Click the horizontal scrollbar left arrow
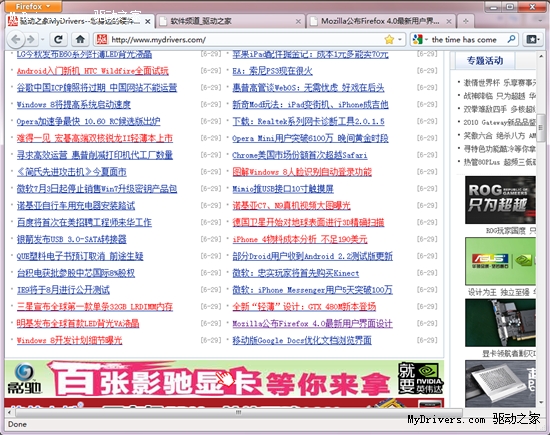 coord(9,412)
